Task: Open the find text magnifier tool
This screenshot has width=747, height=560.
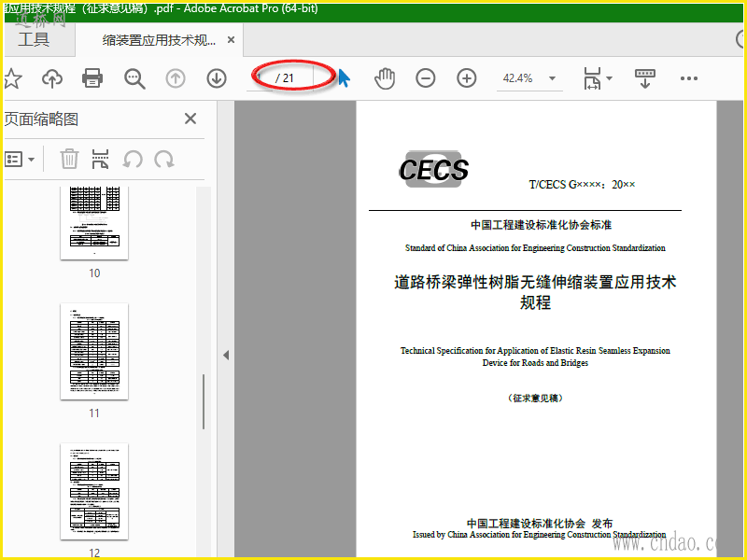Action: pos(134,78)
